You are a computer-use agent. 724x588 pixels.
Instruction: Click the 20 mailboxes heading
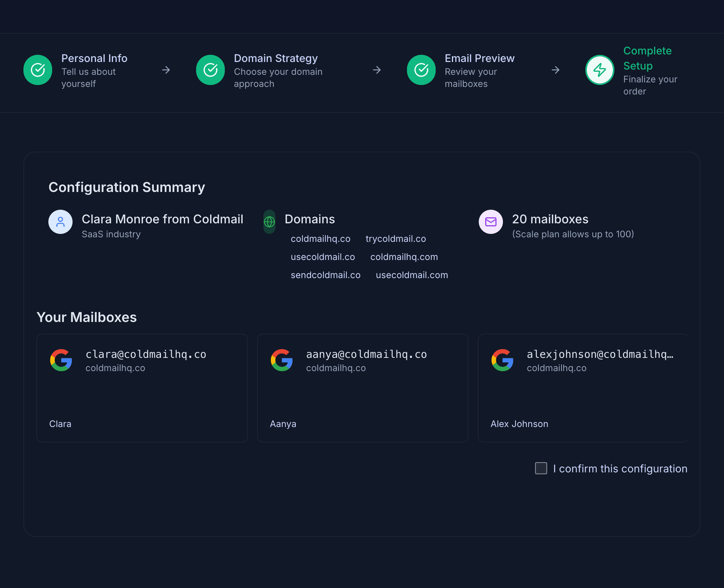click(x=550, y=219)
